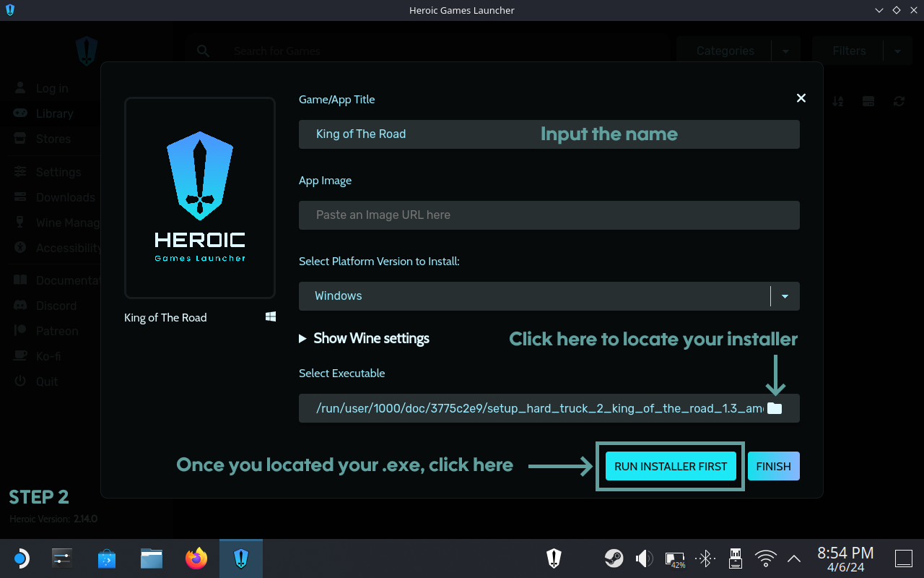The image size is (924, 578).
Task: Click Run Installer First button
Action: point(671,467)
